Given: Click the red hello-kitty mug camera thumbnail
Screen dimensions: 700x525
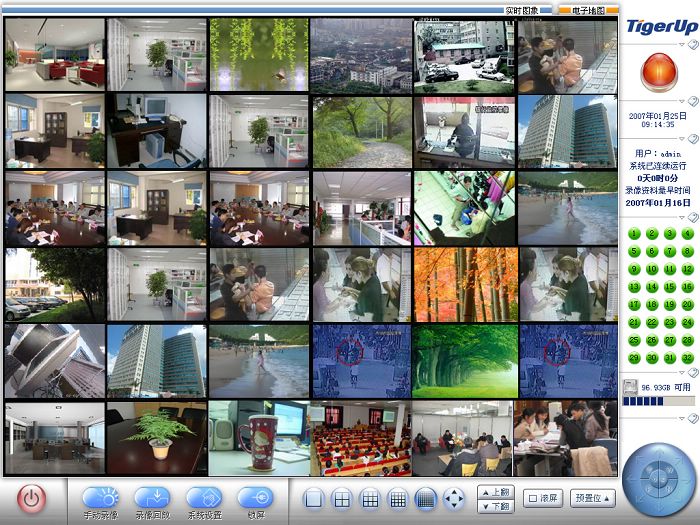Looking at the screenshot, I should (258, 438).
